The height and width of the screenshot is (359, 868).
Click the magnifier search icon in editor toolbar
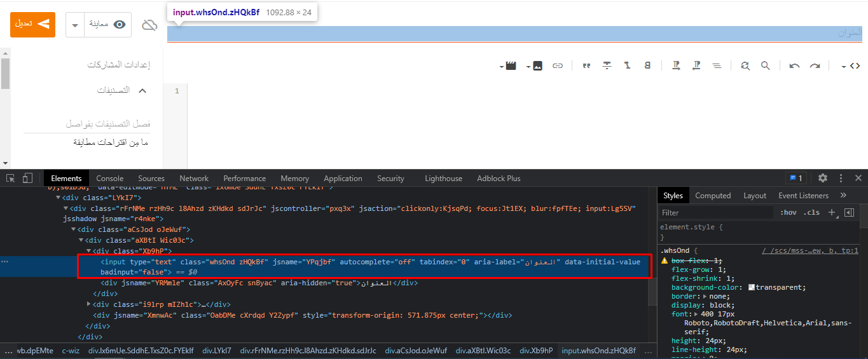click(766, 65)
